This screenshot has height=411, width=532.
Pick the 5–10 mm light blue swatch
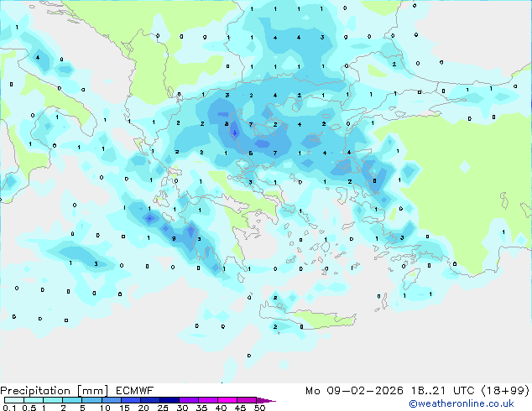[x=91, y=400]
